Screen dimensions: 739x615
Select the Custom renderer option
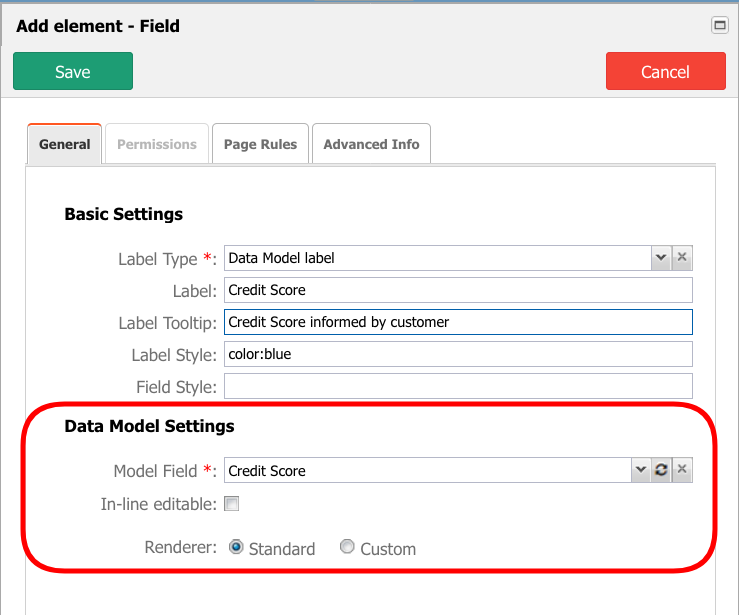click(x=347, y=547)
